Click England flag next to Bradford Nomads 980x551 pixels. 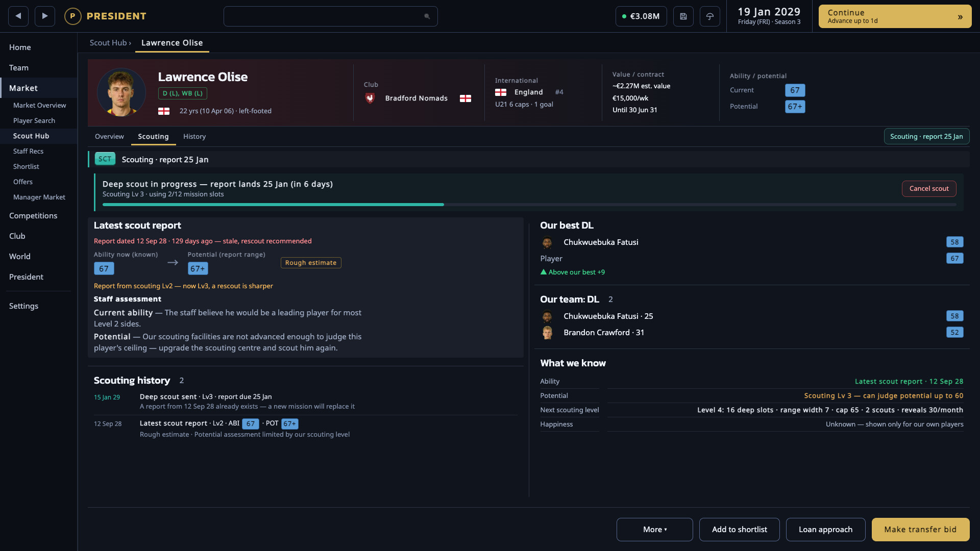pyautogui.click(x=465, y=98)
